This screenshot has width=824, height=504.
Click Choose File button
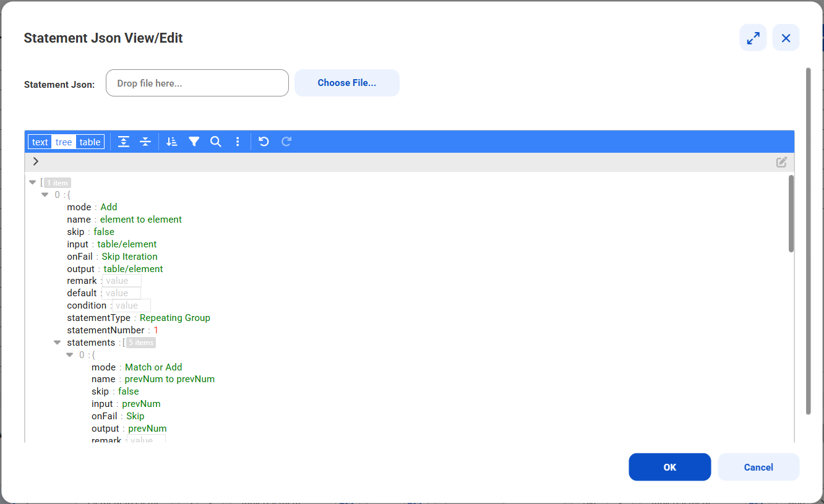coord(347,83)
